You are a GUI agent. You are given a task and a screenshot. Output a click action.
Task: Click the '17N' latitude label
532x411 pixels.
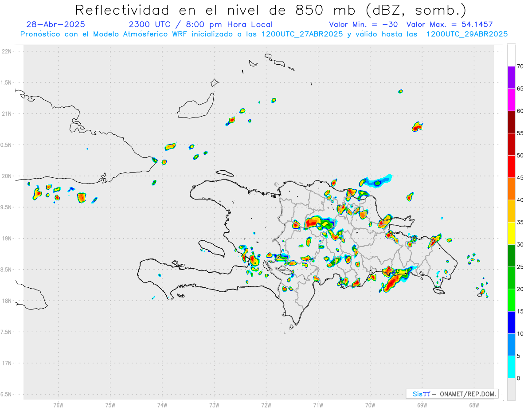click(7, 363)
